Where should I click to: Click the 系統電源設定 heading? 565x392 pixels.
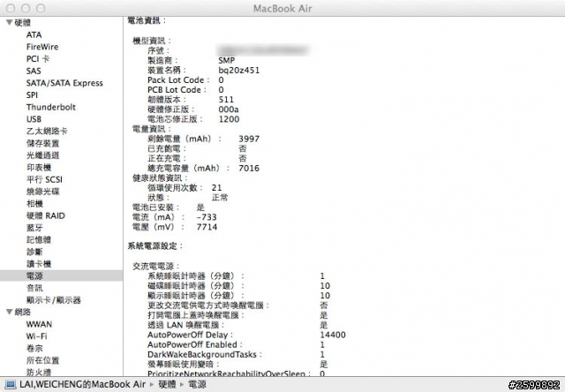155,246
